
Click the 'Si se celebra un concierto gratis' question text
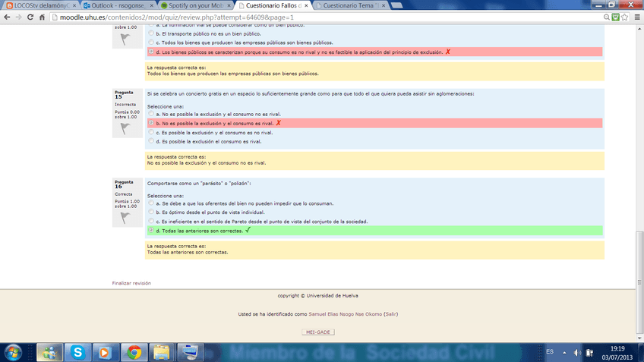coord(311,94)
